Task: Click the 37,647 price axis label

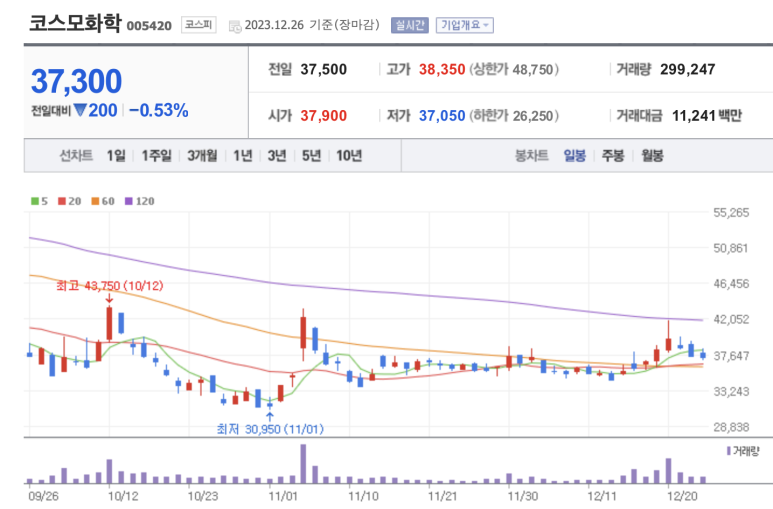Action: coord(731,356)
